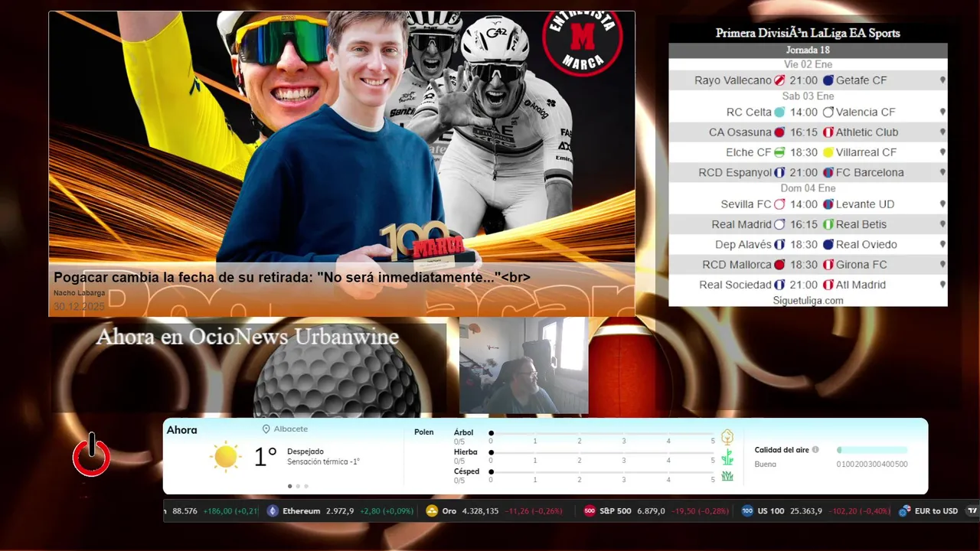Click the Hierba pollen level slider
The width and height of the screenshot is (980, 551).
602,452
